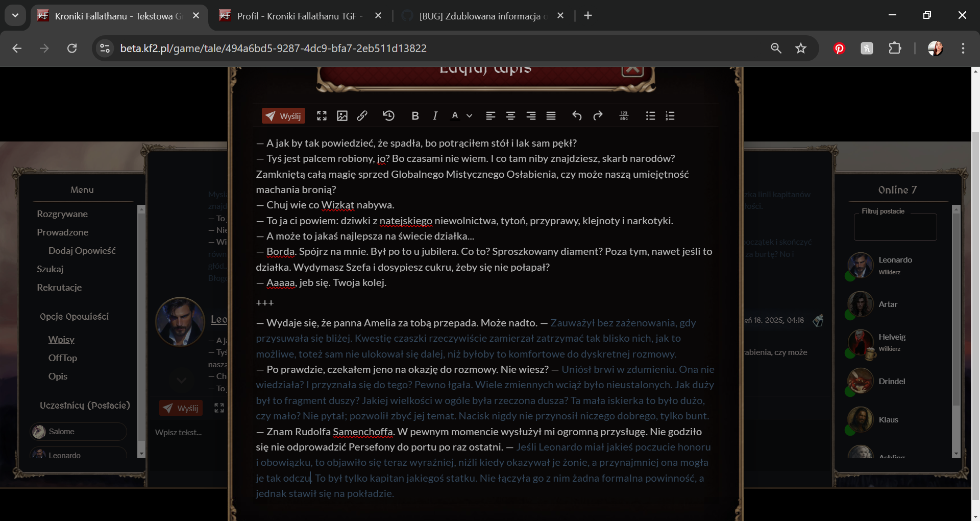Viewport: 980px width, 521px height.
Task: Open Drindel in the Online list
Action: pyautogui.click(x=892, y=382)
